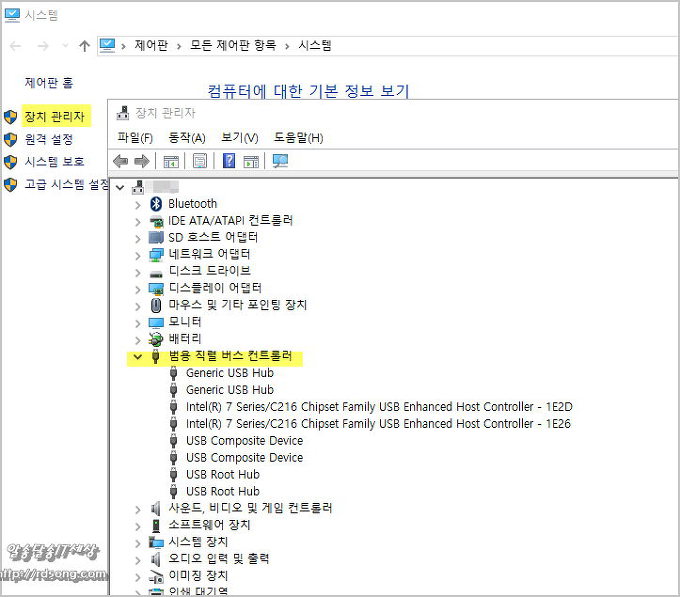Click the 장치 관리자 link in sidebar

click(x=54, y=117)
